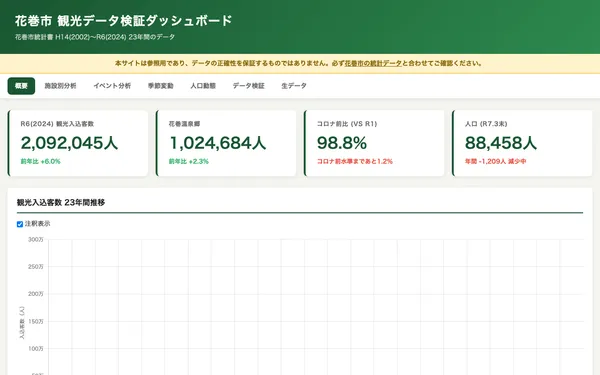The width and height of the screenshot is (600, 375).
Task: Switch to the 概要 tab
Action: [21, 86]
